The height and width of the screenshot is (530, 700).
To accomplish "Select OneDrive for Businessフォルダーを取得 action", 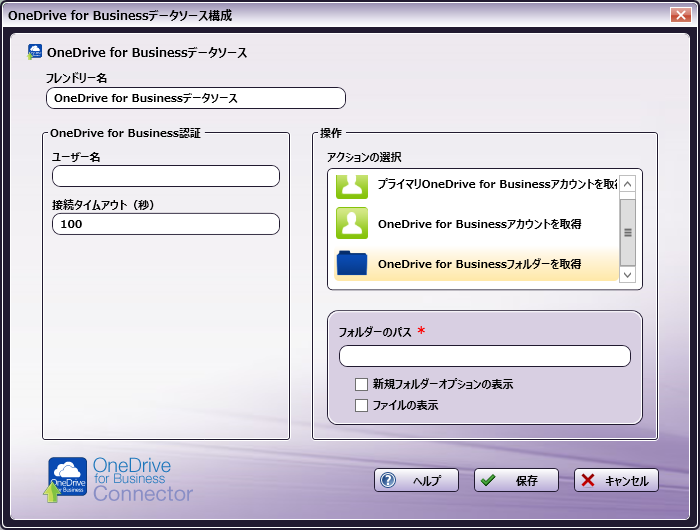I will (x=476, y=264).
